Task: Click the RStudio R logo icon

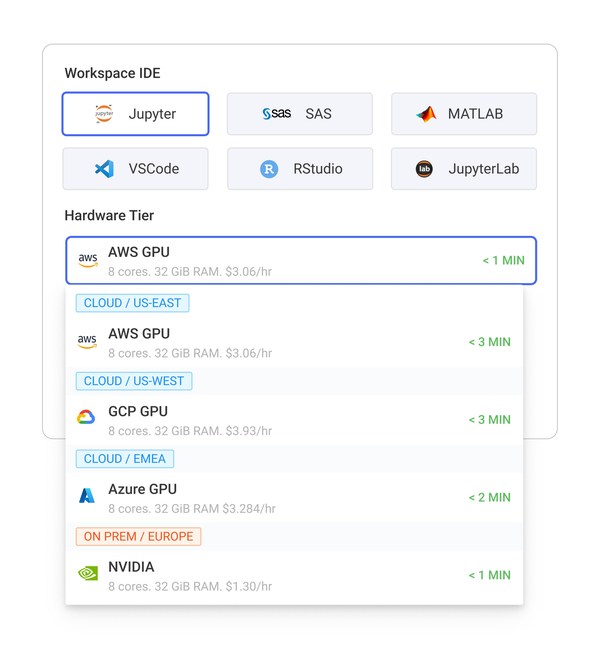Action: tap(269, 169)
